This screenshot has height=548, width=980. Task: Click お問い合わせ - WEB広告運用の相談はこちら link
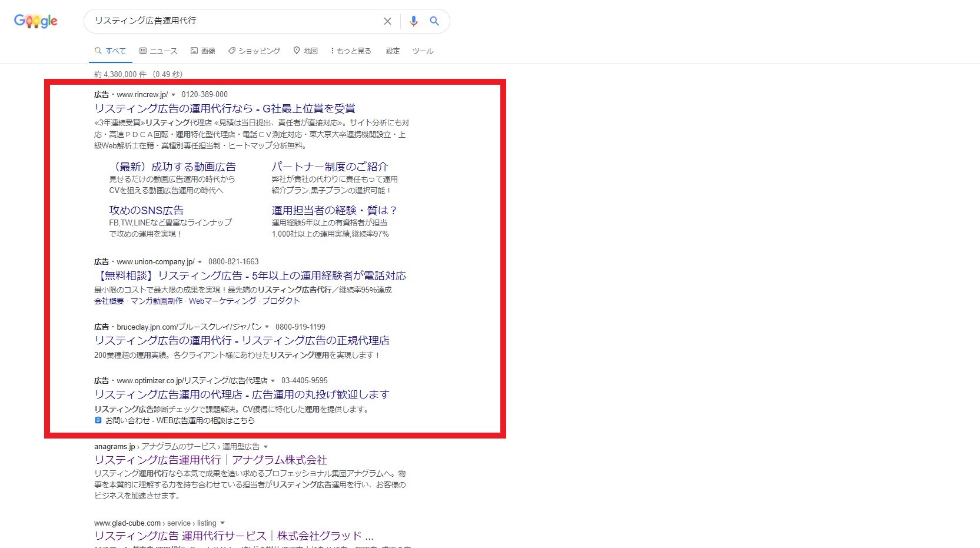[180, 420]
